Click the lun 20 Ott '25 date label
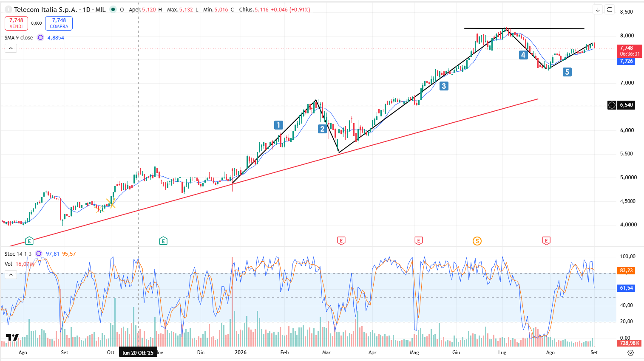This screenshot has width=644, height=361. 138,353
